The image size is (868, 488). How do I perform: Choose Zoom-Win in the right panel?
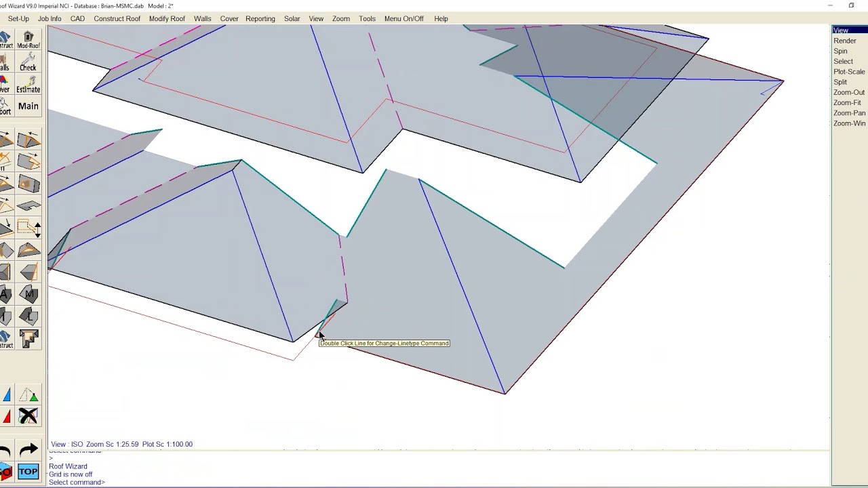[849, 123]
